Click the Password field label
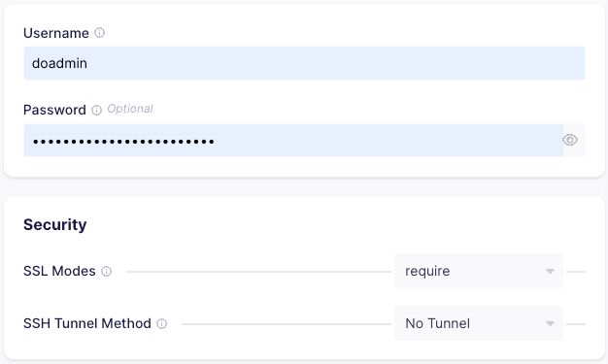This screenshot has height=364, width=608. 54,110
